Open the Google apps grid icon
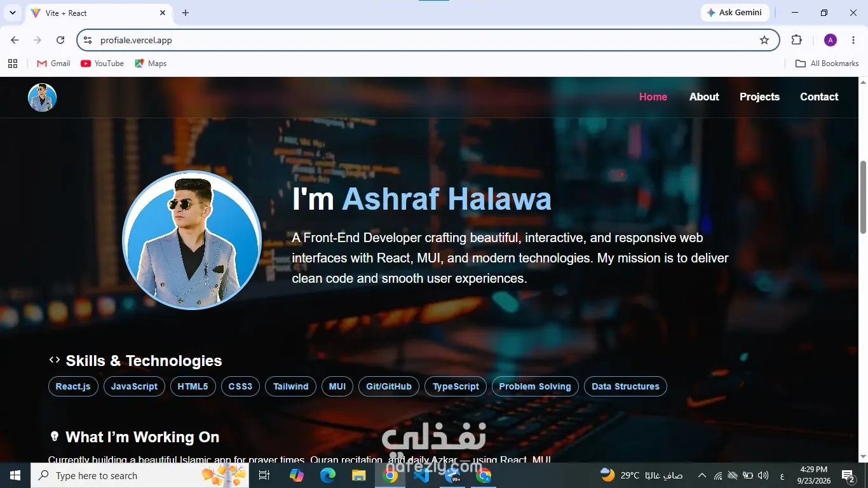The image size is (868, 488). click(x=13, y=64)
